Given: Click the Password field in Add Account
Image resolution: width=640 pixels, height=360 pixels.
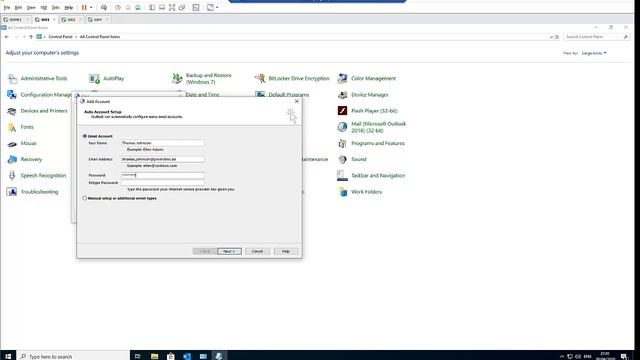Looking at the screenshot, I should tap(162, 175).
